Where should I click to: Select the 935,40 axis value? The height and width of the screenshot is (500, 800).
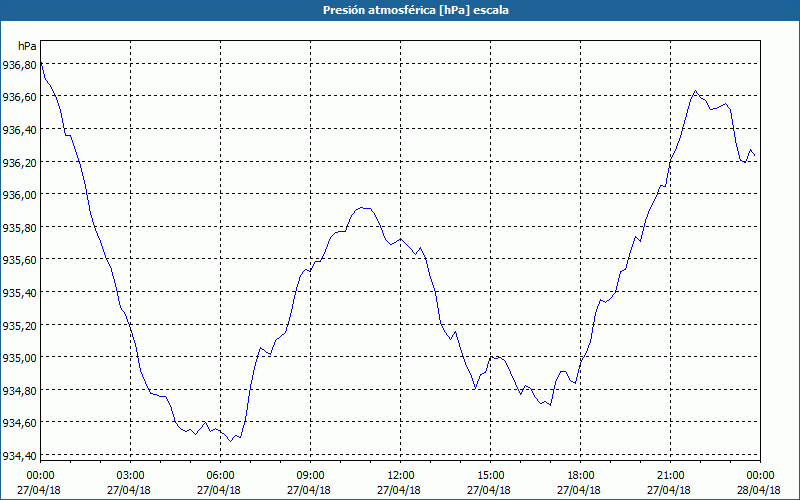pyautogui.click(x=19, y=293)
